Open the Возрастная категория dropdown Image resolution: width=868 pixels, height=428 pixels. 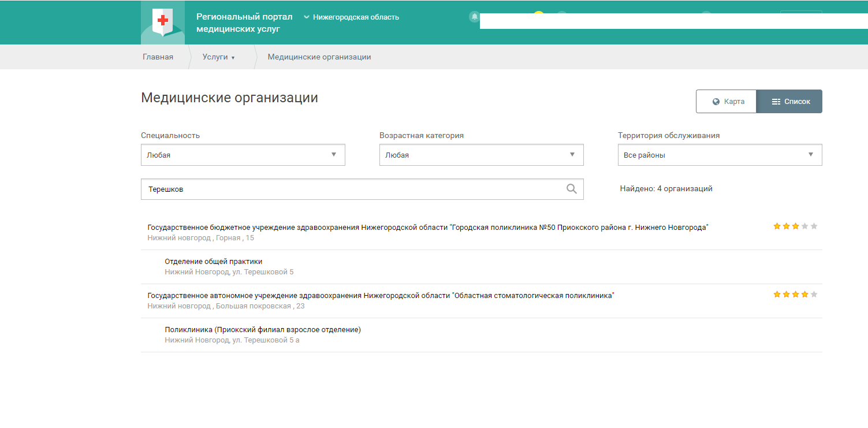[x=481, y=155]
